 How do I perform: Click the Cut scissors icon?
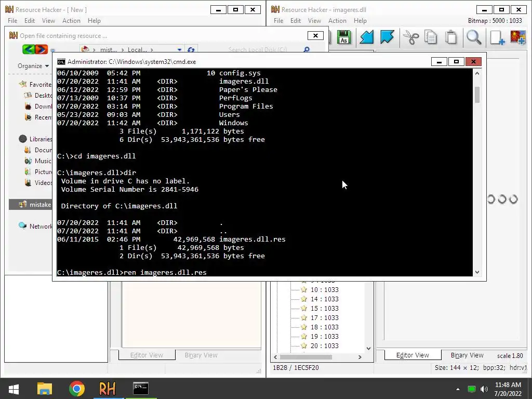411,37
